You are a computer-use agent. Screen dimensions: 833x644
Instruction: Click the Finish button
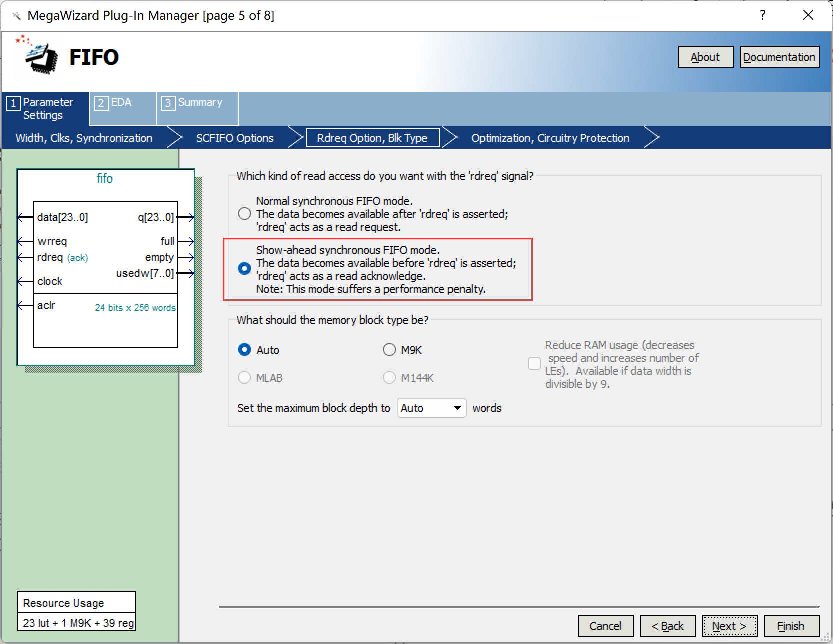[x=791, y=626]
